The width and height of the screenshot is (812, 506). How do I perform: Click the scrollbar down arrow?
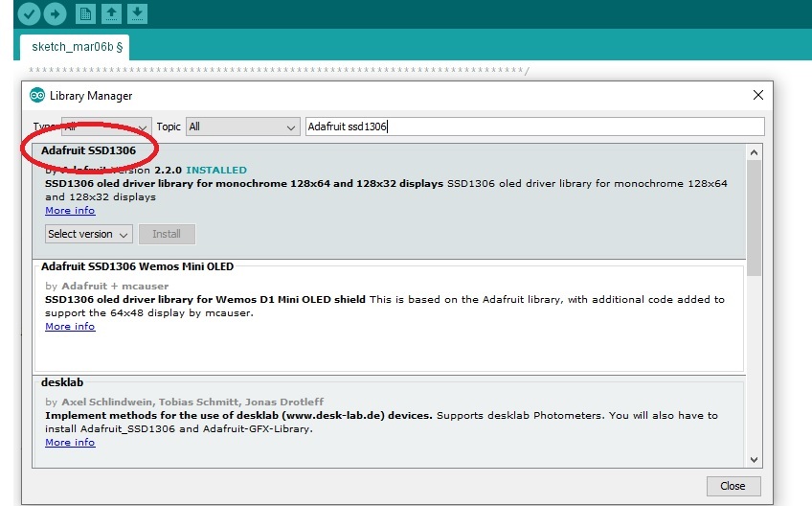pyautogui.click(x=754, y=460)
